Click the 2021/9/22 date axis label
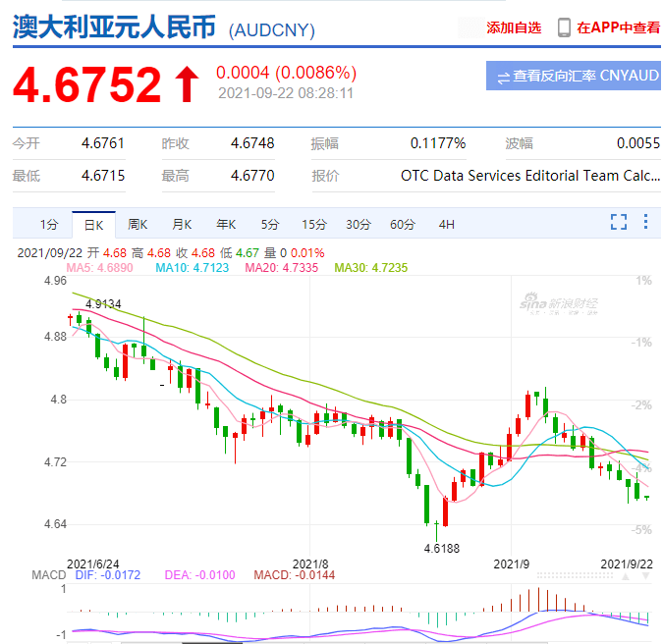Screen dimensions: 663x644 [x=627, y=563]
